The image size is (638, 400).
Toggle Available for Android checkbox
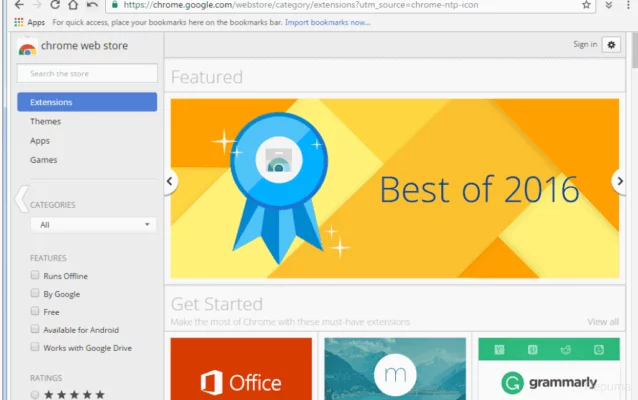(35, 329)
